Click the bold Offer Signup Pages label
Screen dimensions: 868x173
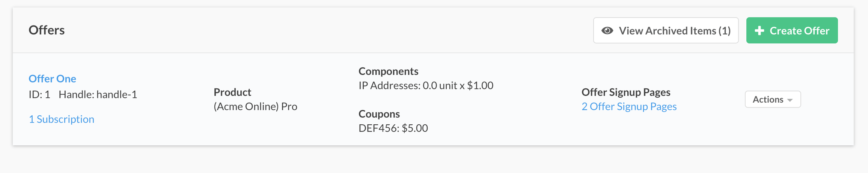(626, 92)
